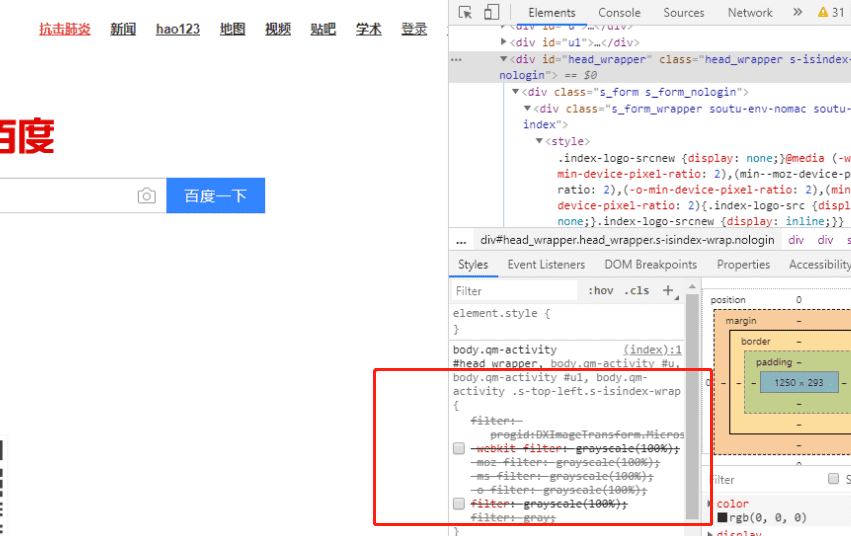The width and height of the screenshot is (851, 536).
Task: Open the 地图 link
Action: click(232, 29)
